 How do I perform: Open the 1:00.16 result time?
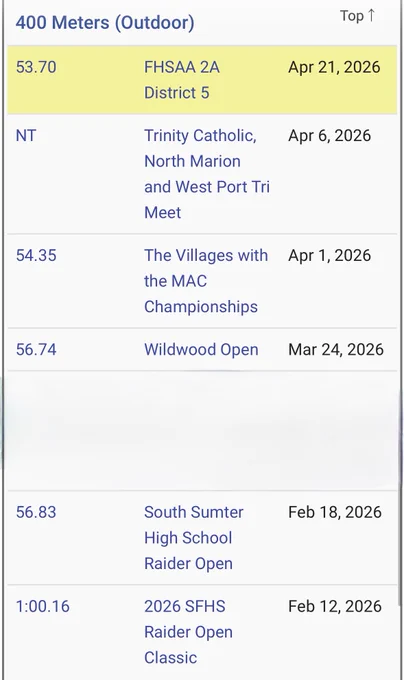(x=42, y=606)
